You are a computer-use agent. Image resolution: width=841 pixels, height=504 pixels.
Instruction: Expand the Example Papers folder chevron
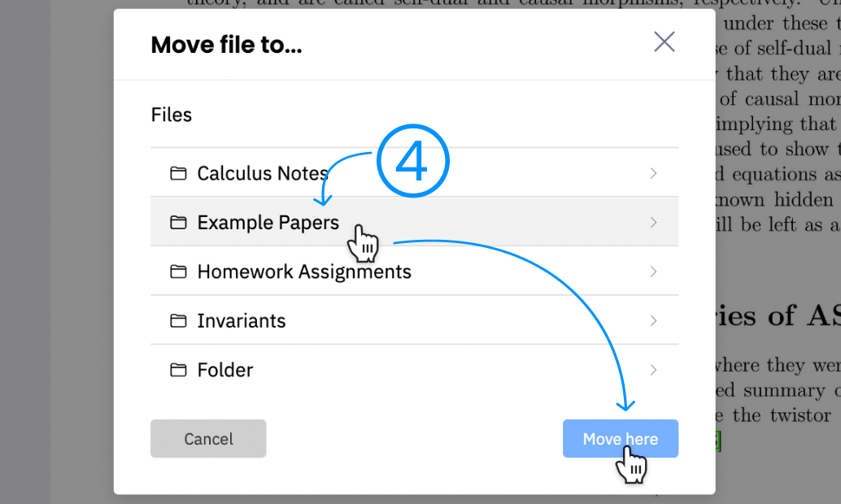(653, 221)
